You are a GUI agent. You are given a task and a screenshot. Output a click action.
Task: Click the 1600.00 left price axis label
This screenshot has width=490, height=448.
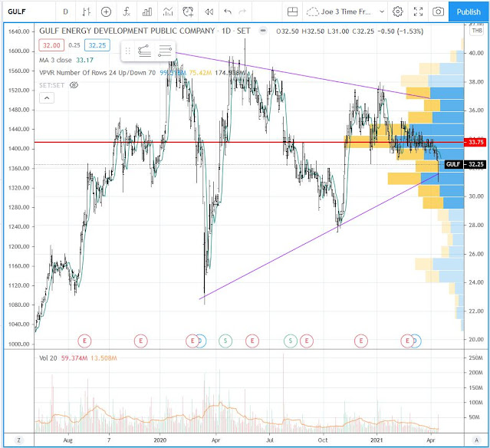tap(18, 51)
